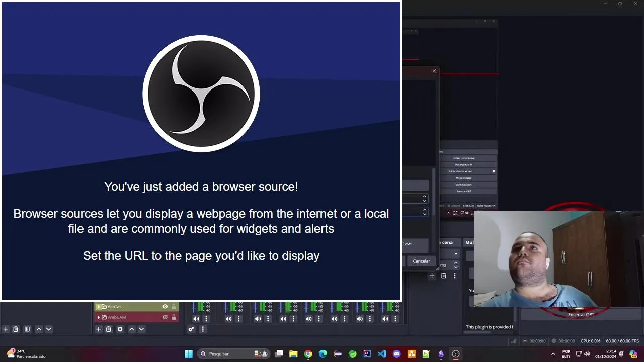
Task: Click the 60.00 / 60.00 FPS status
Action: (622, 341)
